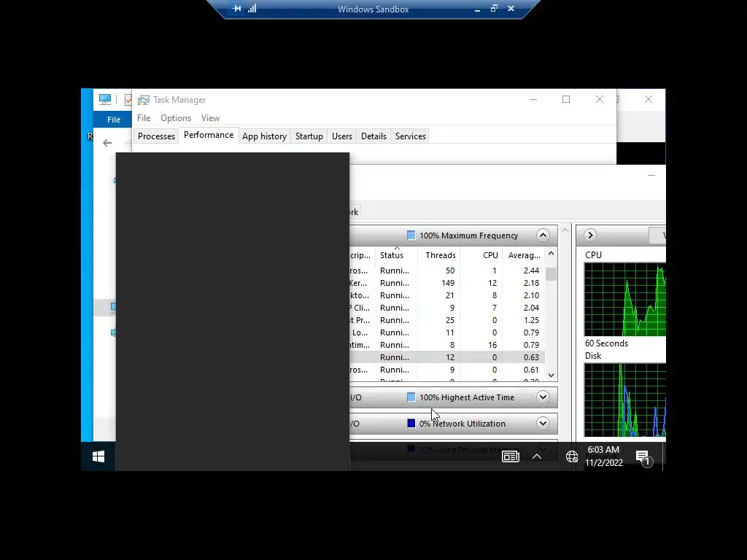This screenshot has width=747, height=560.
Task: Select the thread count 149 cell
Action: pos(448,283)
